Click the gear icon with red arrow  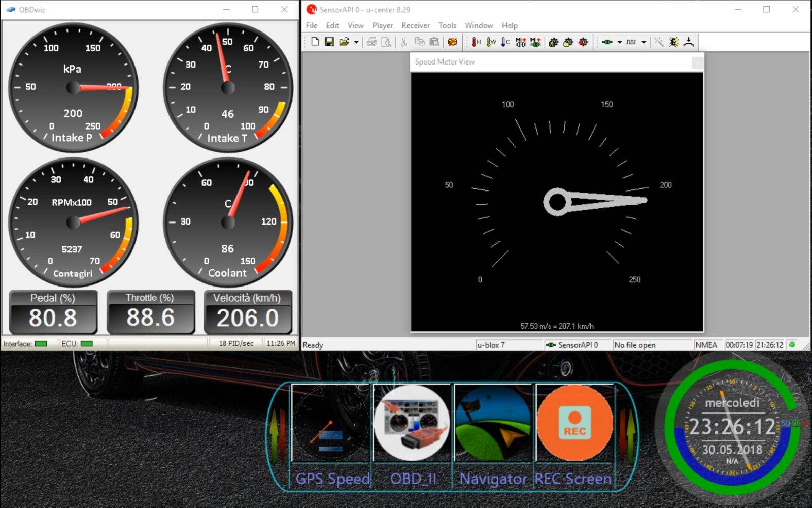coord(583,42)
